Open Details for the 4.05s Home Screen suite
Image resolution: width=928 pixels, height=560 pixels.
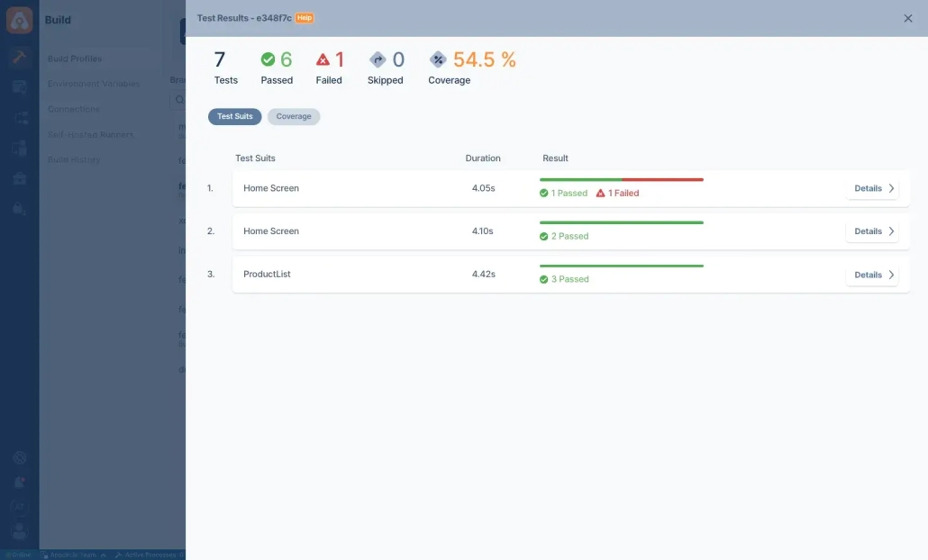pyautogui.click(x=873, y=188)
